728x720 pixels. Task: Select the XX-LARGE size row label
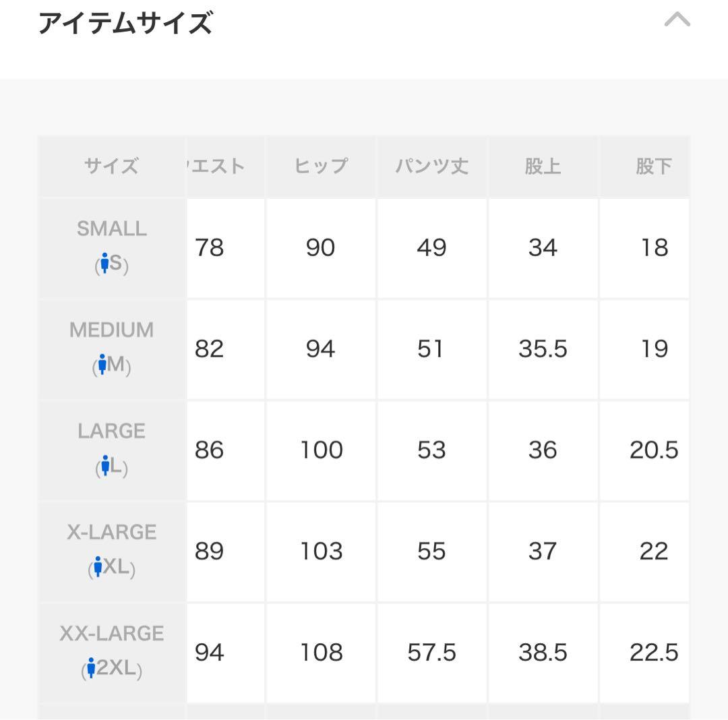pos(112,634)
